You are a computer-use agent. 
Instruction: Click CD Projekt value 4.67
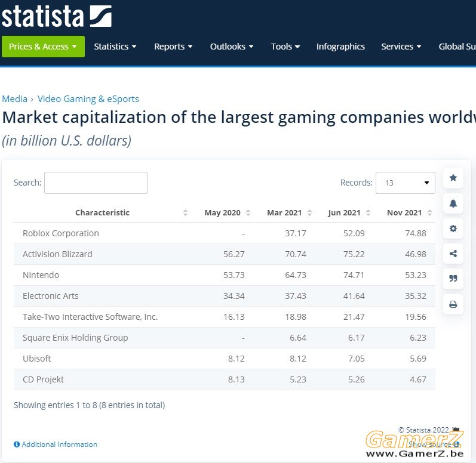coord(418,379)
